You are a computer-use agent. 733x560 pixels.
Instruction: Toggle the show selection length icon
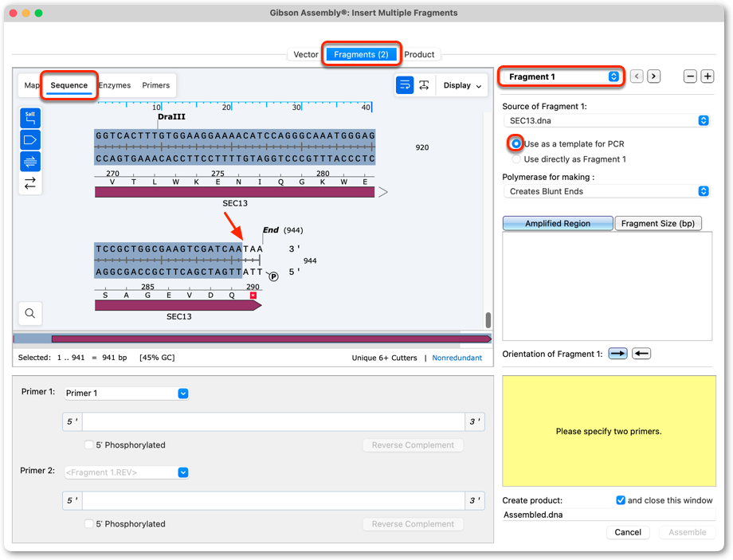coord(30,118)
